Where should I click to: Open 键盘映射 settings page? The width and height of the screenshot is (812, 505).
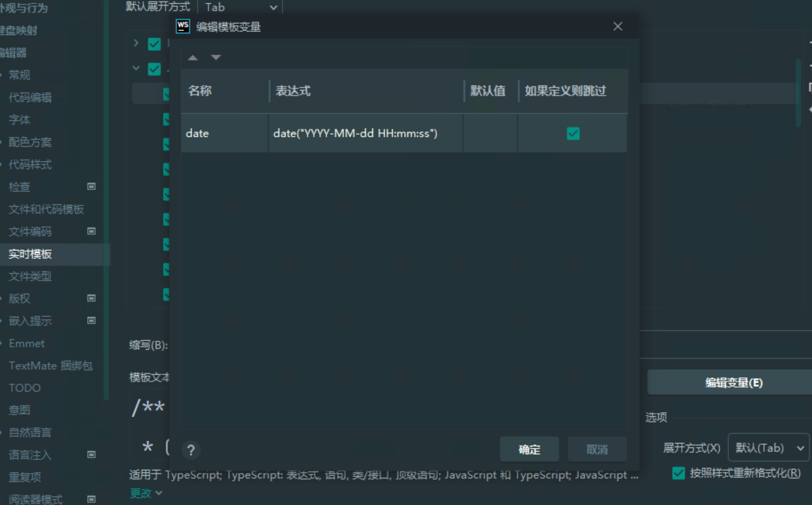click(19, 30)
